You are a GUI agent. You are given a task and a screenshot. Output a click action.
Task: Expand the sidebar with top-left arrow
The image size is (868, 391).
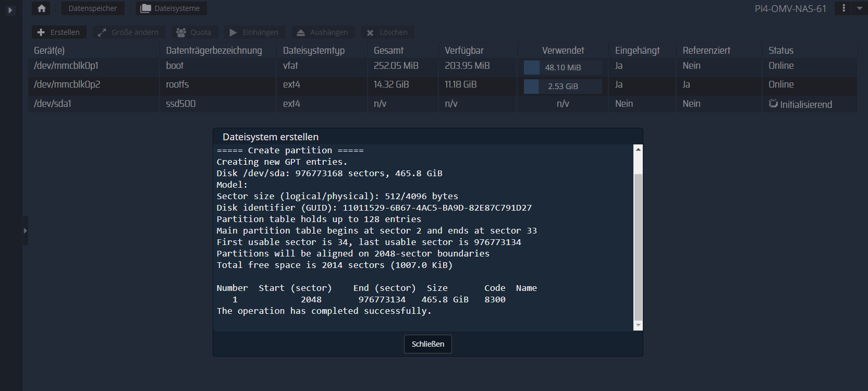click(10, 10)
